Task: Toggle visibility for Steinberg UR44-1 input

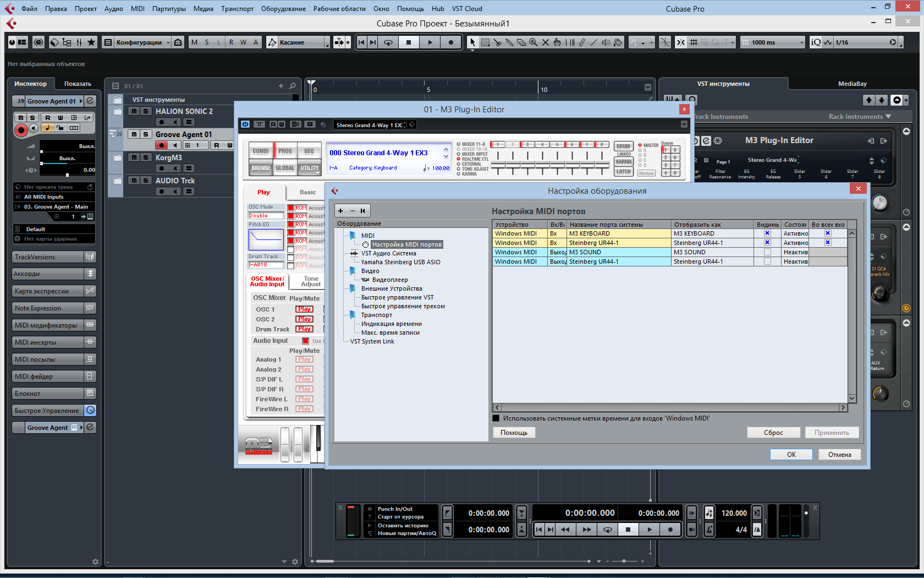Action: pos(767,243)
